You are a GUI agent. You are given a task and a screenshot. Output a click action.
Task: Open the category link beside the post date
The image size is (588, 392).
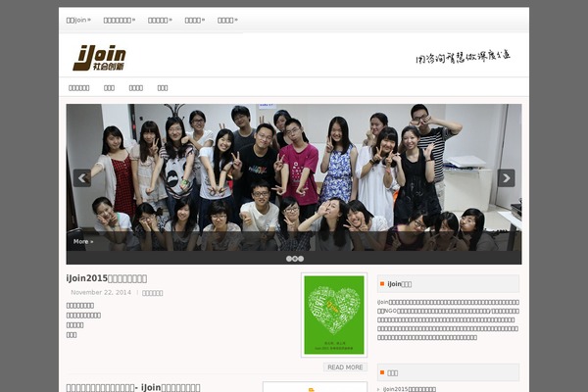[152, 293]
